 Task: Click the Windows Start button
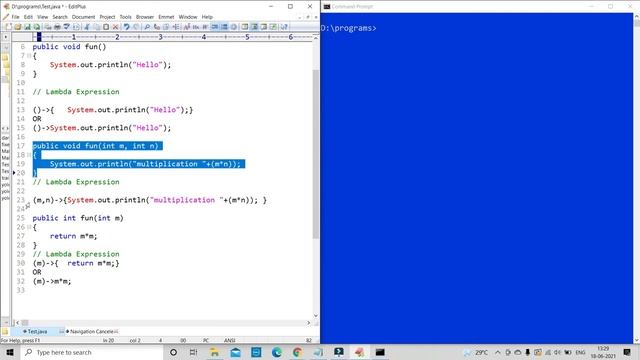[x=10, y=352]
